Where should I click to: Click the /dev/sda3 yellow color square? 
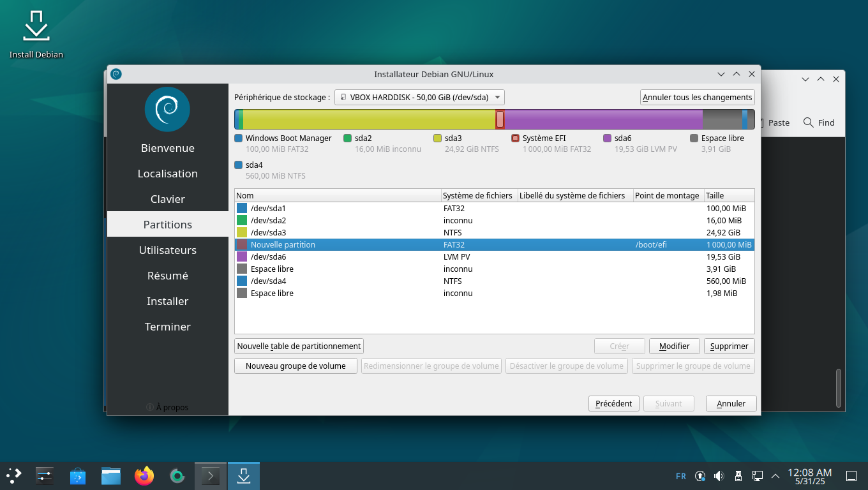point(242,232)
